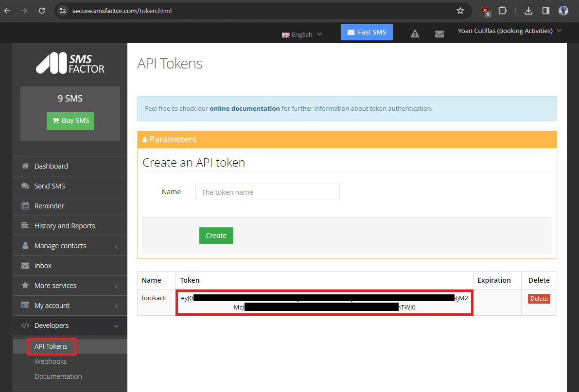Click the SMS Factor logo

click(x=70, y=63)
